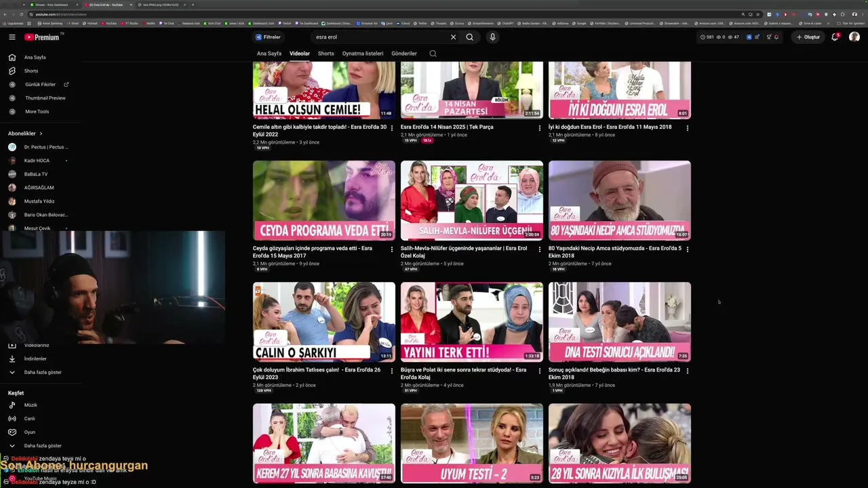This screenshot has height=488, width=868.
Task: Open the Oluştur create menu
Action: click(808, 37)
